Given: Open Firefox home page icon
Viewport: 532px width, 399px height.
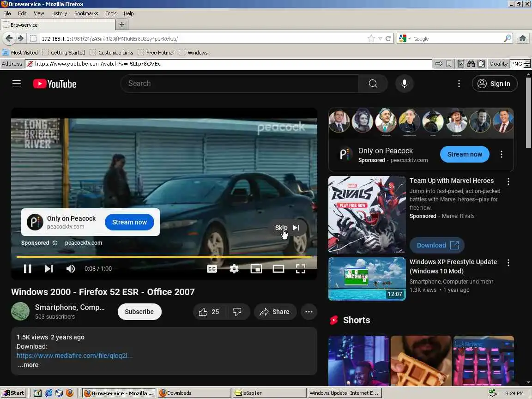Looking at the screenshot, I should coord(522,38).
